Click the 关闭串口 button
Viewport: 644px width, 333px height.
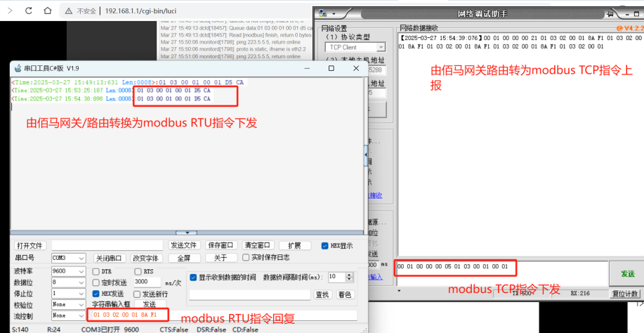109,259
